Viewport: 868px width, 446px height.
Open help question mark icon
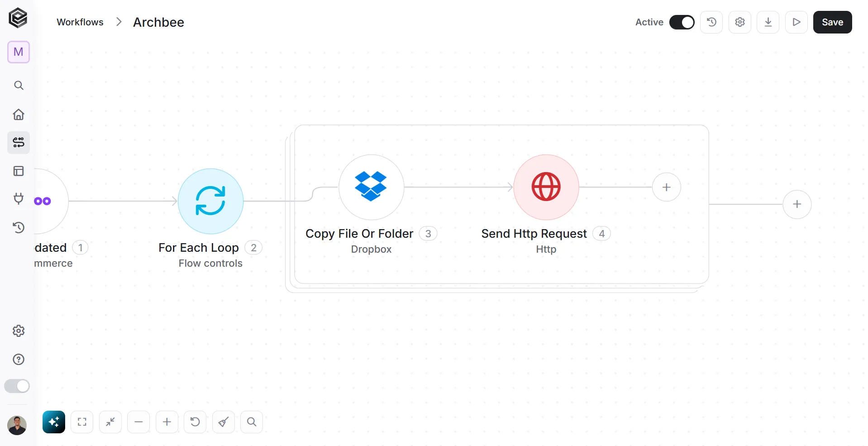tap(19, 360)
